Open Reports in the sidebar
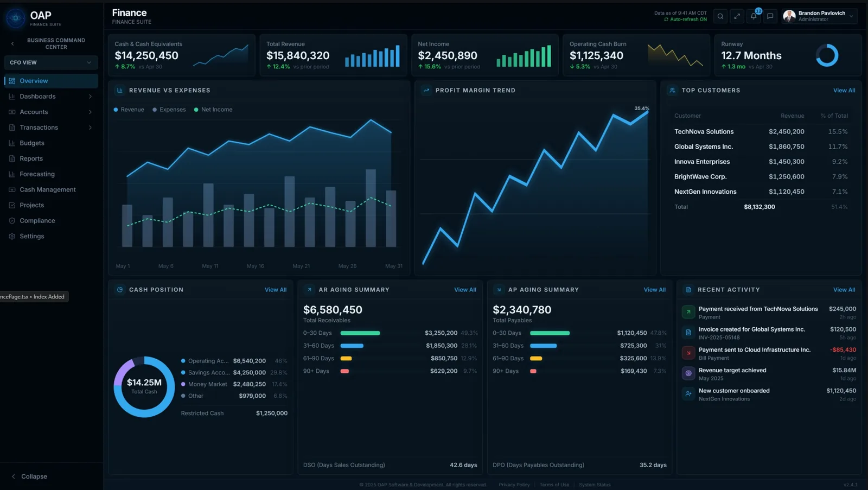Viewport: 868px width, 490px height. pos(51,158)
